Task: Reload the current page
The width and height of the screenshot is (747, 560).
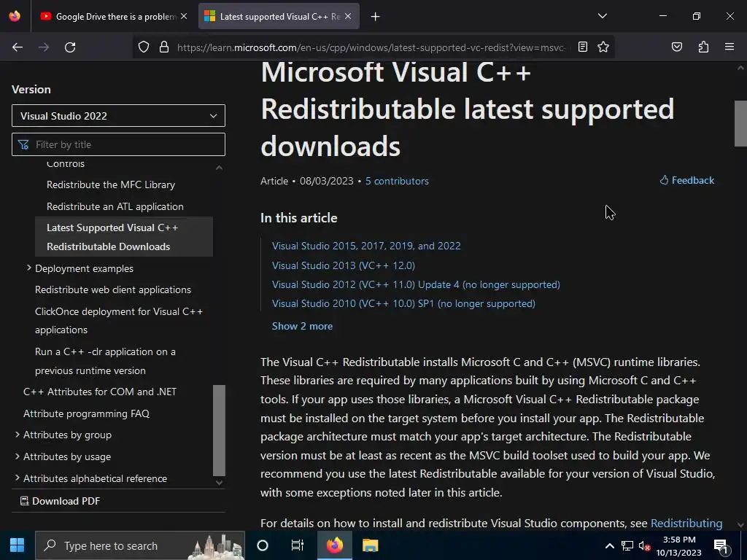Action: 70,47
